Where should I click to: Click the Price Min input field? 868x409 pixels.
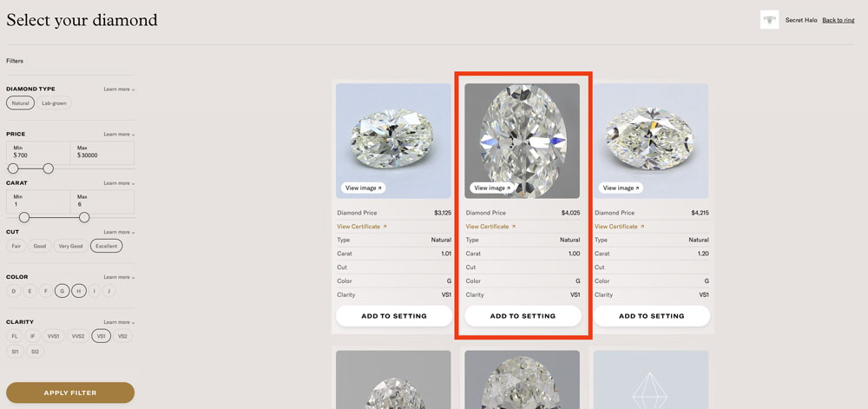click(x=38, y=153)
